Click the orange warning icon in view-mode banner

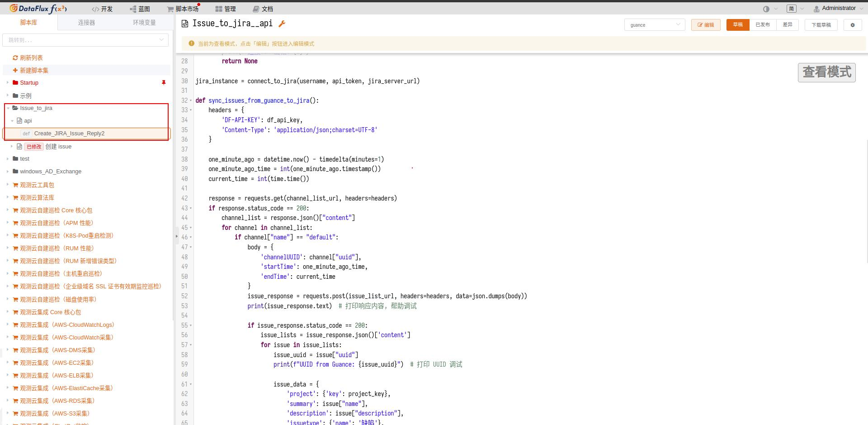click(191, 43)
